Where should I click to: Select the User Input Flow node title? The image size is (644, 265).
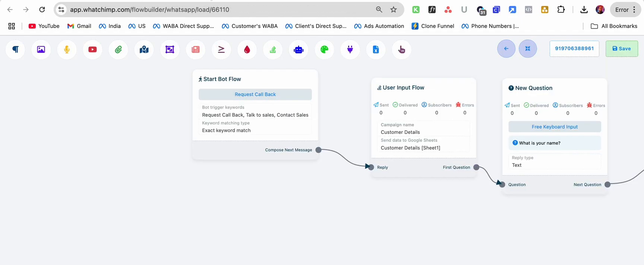tap(403, 88)
